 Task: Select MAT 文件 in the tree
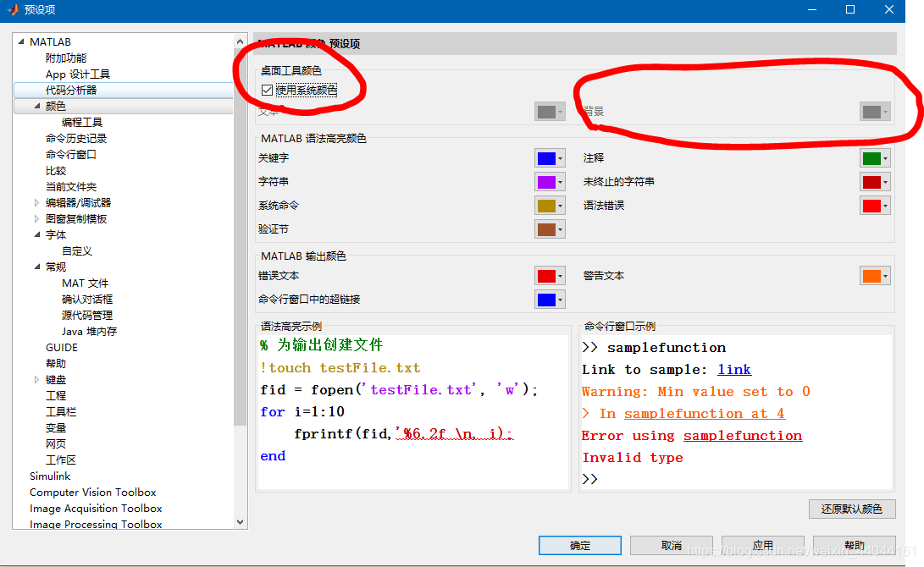click(86, 283)
